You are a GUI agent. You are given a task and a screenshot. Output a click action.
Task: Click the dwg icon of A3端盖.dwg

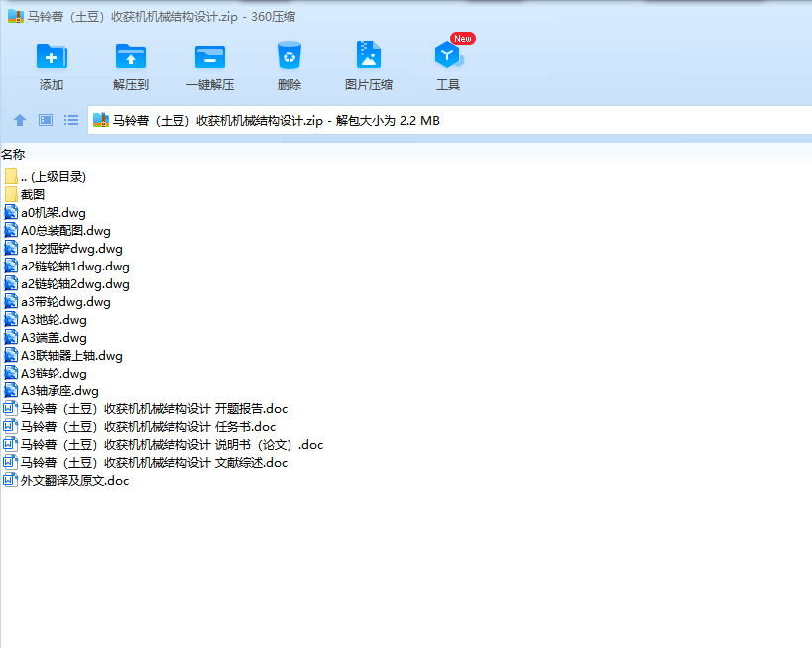pyautogui.click(x=11, y=338)
